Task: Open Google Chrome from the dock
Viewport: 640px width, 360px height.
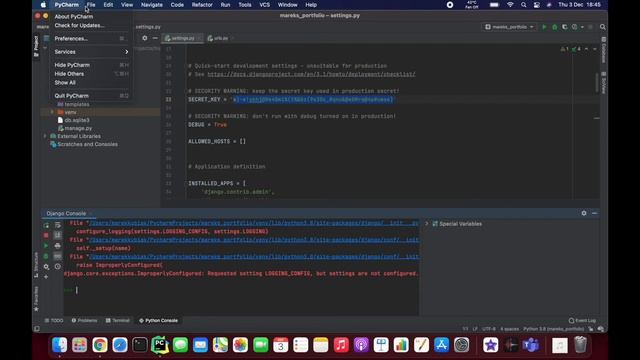Action: tap(100, 345)
